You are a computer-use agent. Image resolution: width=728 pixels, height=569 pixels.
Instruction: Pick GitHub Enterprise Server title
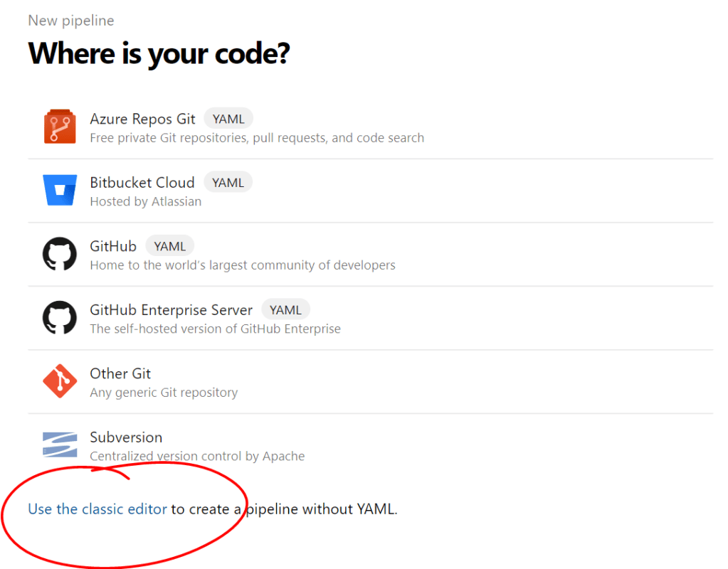pos(171,310)
